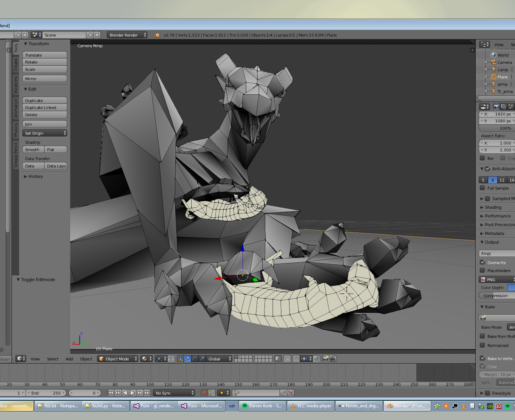Open the outliner View menu
The width and height of the screenshot is (515, 420).
[499, 44]
